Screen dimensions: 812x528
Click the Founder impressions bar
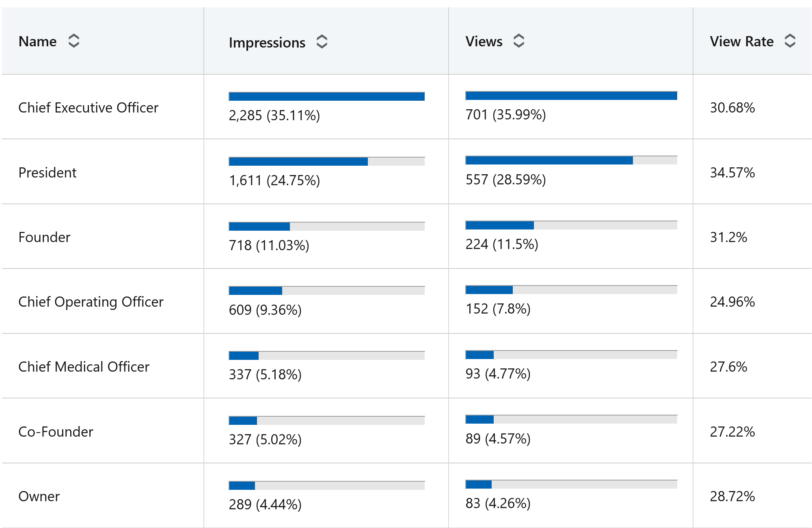(x=326, y=226)
